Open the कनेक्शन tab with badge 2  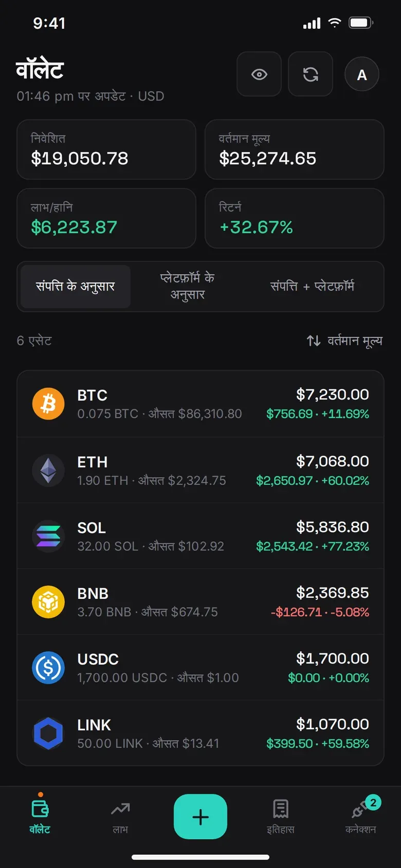click(x=361, y=817)
